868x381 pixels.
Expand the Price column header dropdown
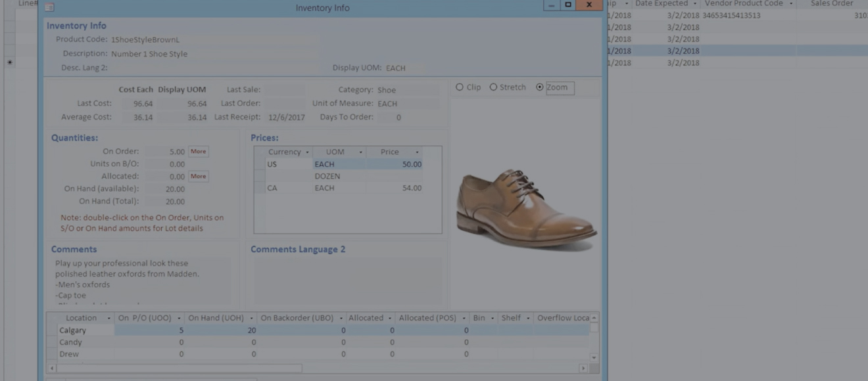click(417, 152)
